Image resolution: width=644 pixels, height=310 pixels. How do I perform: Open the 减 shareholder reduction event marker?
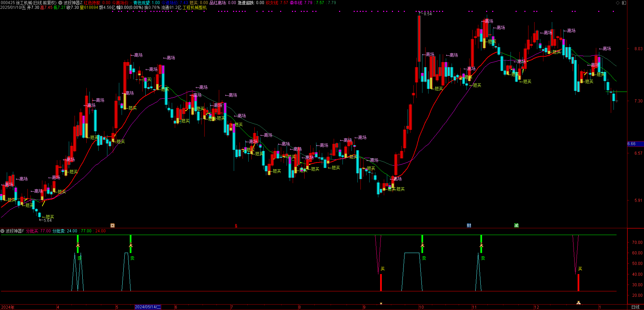point(516,225)
